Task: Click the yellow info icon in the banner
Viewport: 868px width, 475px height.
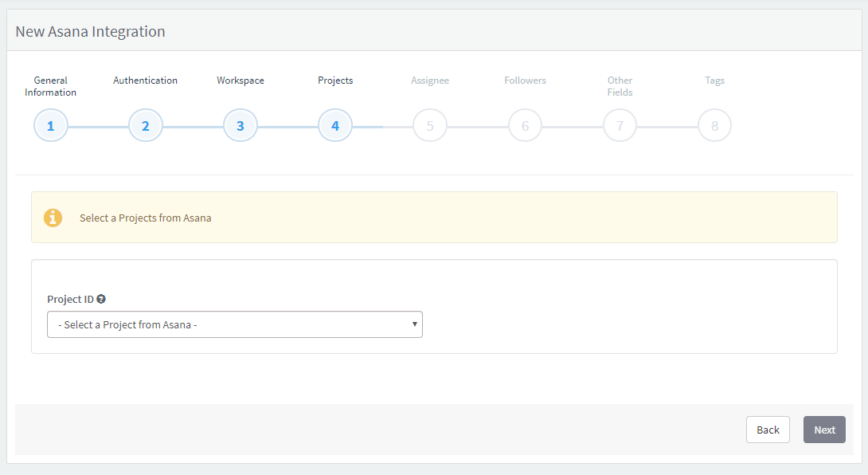Action: 53,218
